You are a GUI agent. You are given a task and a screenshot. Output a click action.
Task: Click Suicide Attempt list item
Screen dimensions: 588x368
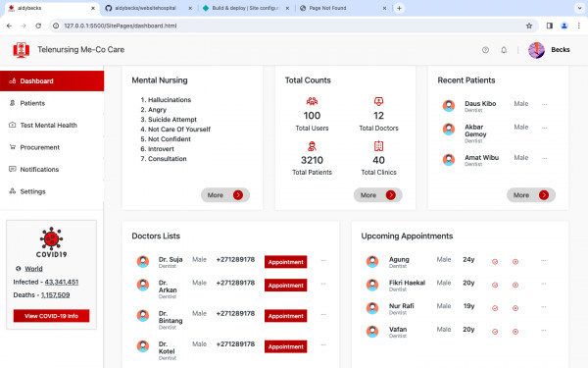(172, 120)
